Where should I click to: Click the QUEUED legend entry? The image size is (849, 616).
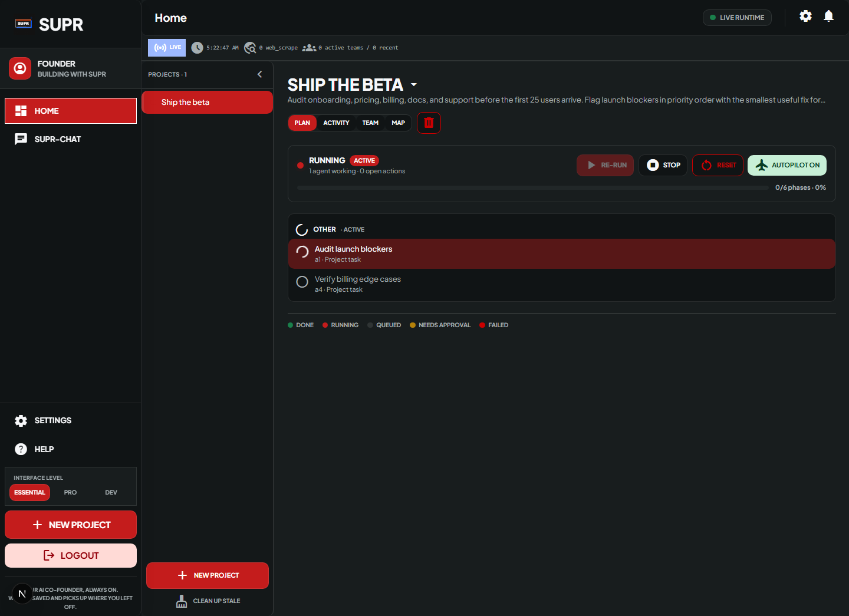click(x=384, y=325)
